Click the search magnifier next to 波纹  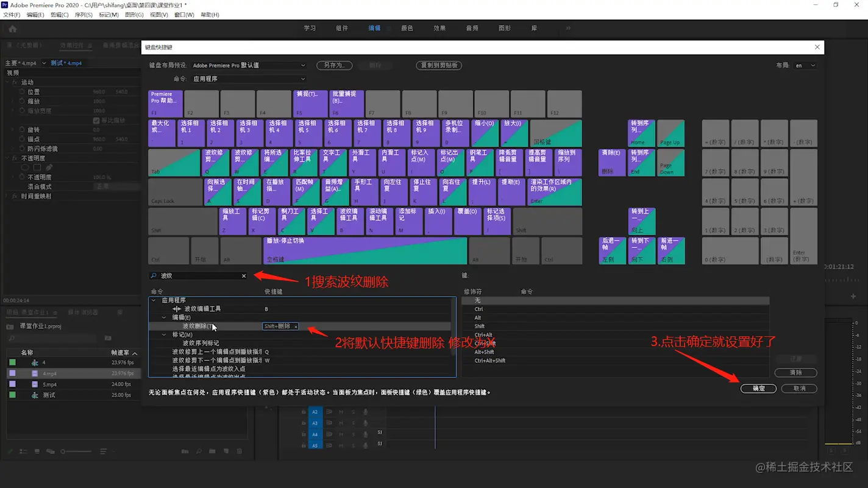tap(154, 276)
